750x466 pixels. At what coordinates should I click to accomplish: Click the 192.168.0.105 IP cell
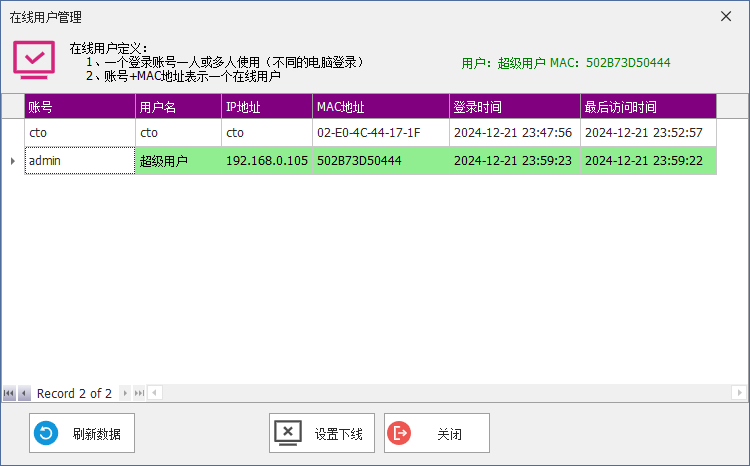click(267, 161)
